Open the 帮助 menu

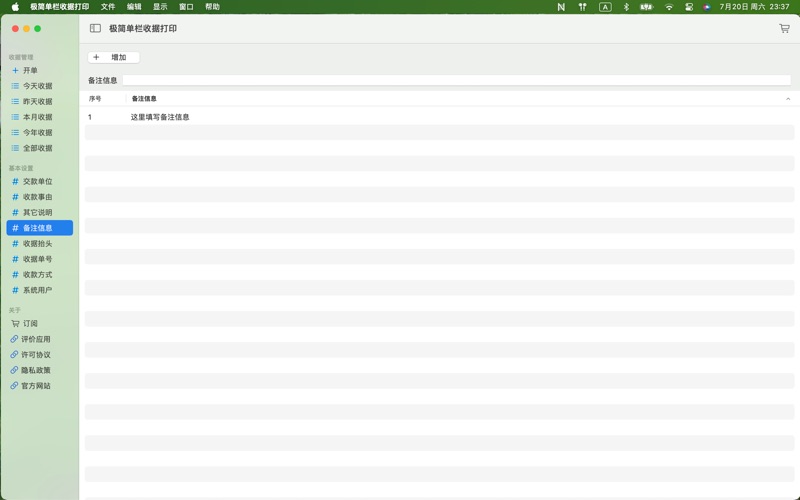pos(212,7)
